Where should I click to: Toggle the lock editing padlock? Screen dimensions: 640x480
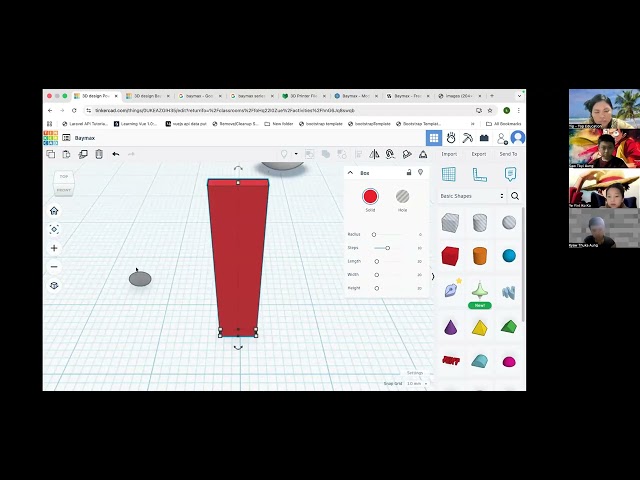(x=409, y=172)
